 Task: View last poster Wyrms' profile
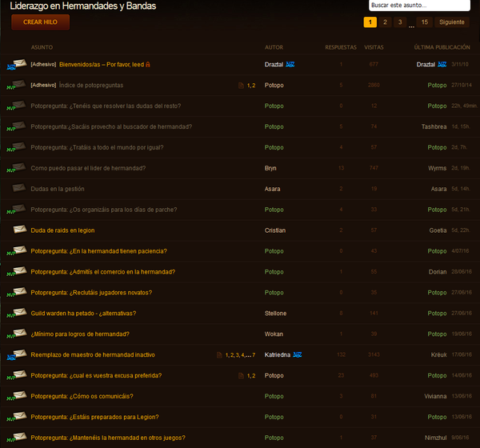point(438,168)
